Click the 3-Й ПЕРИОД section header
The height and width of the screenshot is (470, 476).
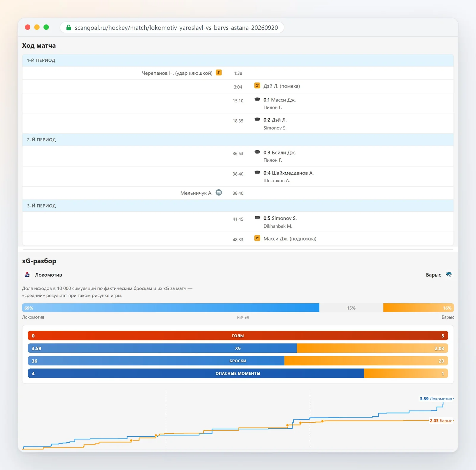[238, 206]
